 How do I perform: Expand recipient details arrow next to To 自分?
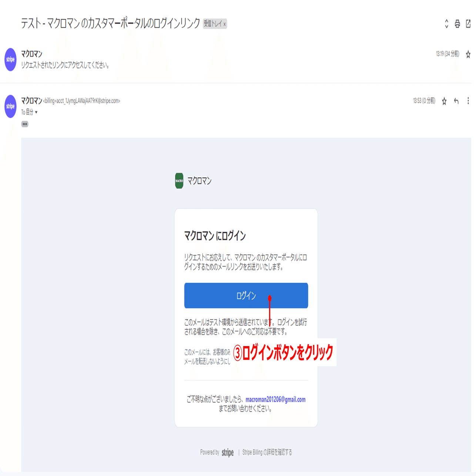coord(36,112)
